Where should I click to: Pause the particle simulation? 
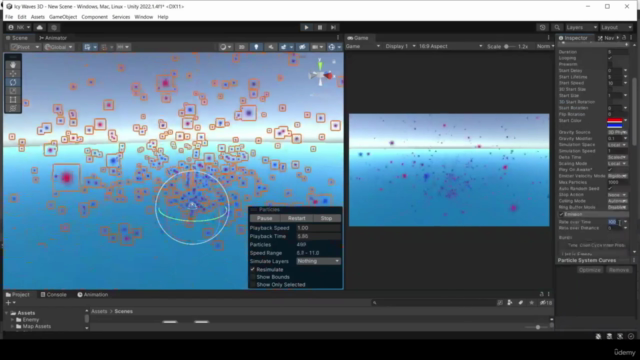click(264, 218)
